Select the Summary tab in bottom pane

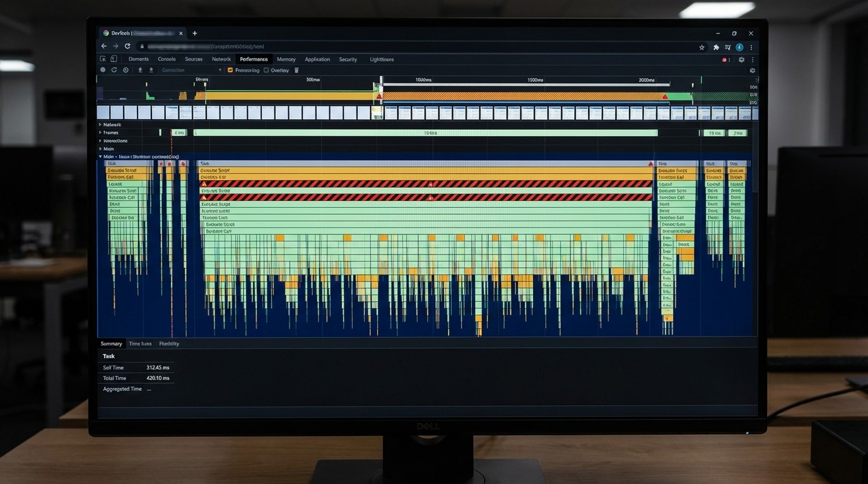point(111,344)
